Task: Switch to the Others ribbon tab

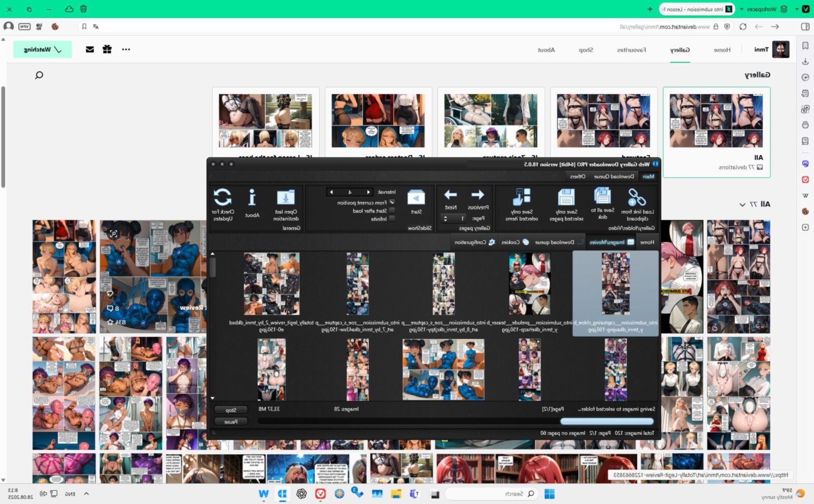Action: 577,176
